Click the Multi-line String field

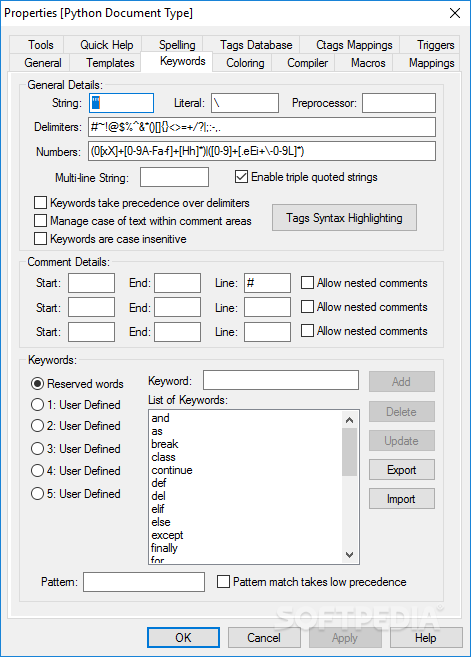click(x=174, y=177)
